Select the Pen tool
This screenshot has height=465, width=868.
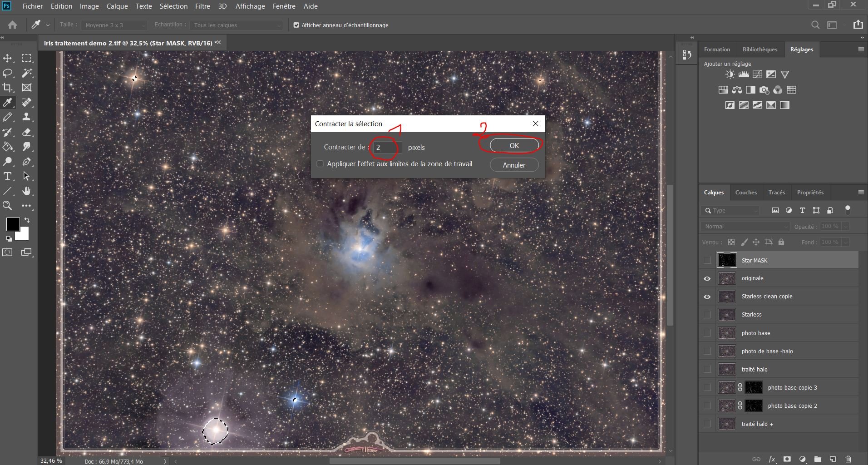[27, 161]
